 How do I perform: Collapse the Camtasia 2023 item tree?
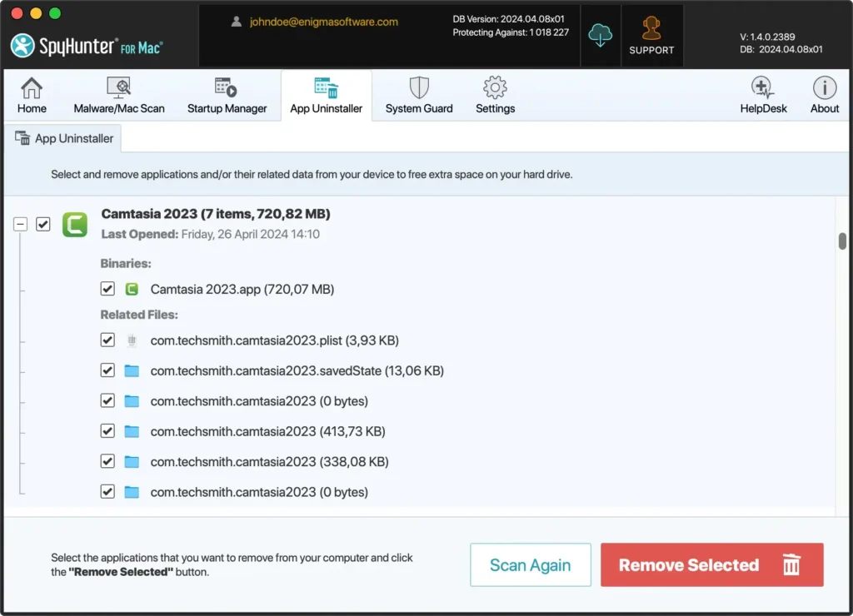[x=20, y=224]
